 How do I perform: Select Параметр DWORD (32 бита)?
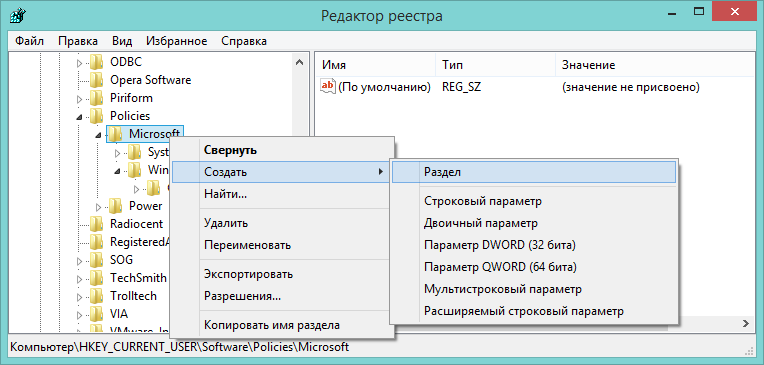[534, 245]
